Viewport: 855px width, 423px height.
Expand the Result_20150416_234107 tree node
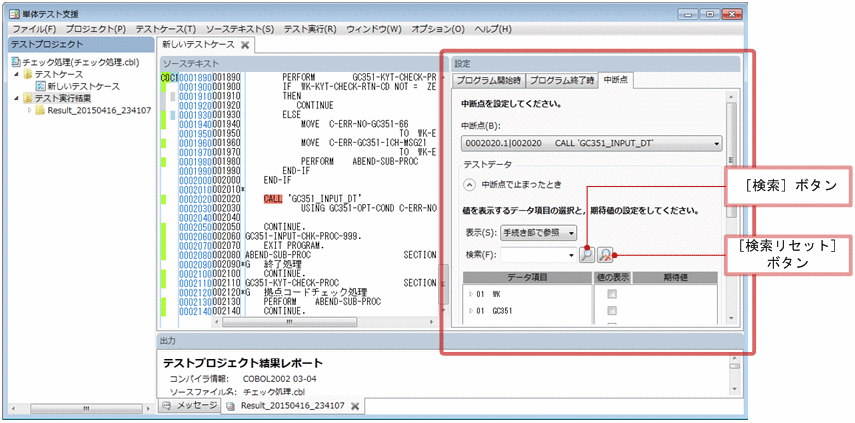[29, 111]
